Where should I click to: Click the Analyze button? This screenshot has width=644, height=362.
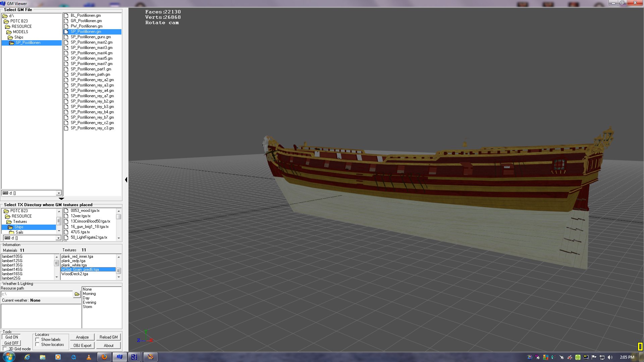(82, 337)
